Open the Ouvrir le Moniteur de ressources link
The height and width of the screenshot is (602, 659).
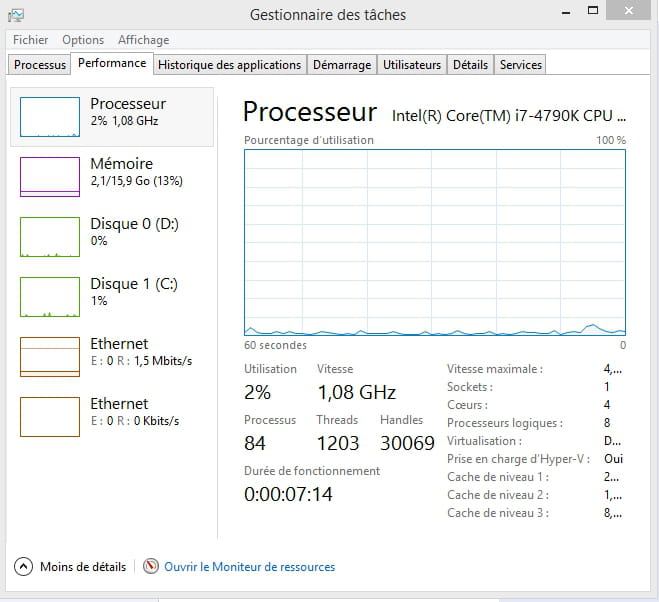pos(249,567)
